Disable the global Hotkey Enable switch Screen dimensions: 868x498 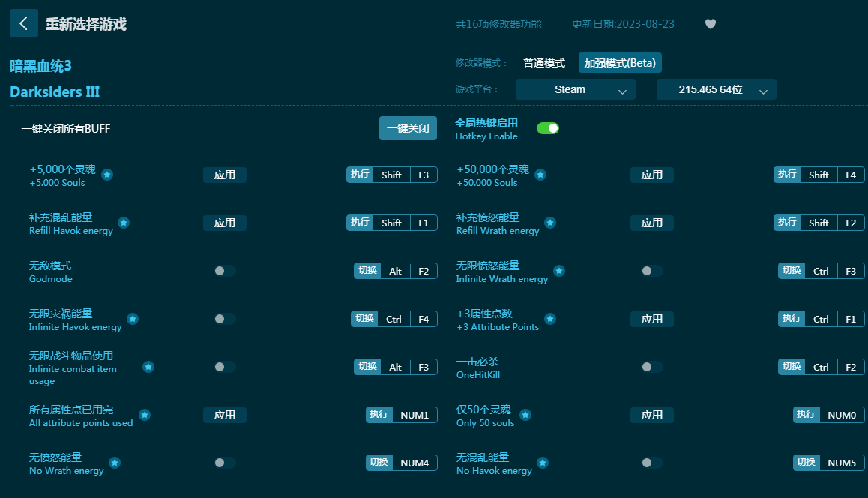(x=548, y=128)
